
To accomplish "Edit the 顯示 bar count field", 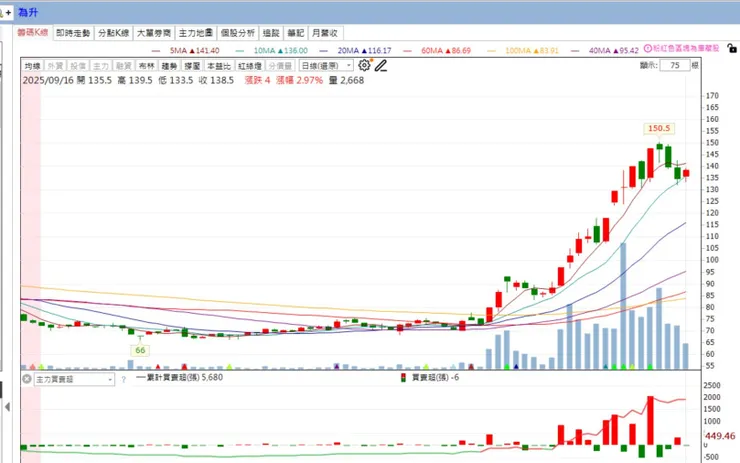I will pos(674,65).
